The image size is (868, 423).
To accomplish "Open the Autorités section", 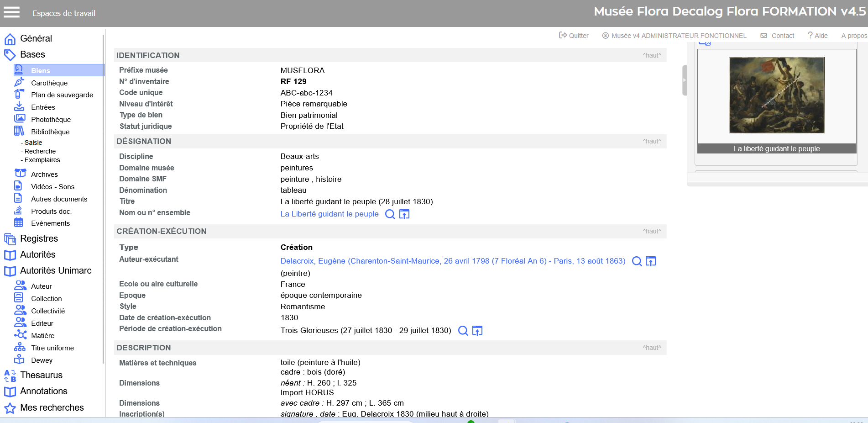I will 38,254.
